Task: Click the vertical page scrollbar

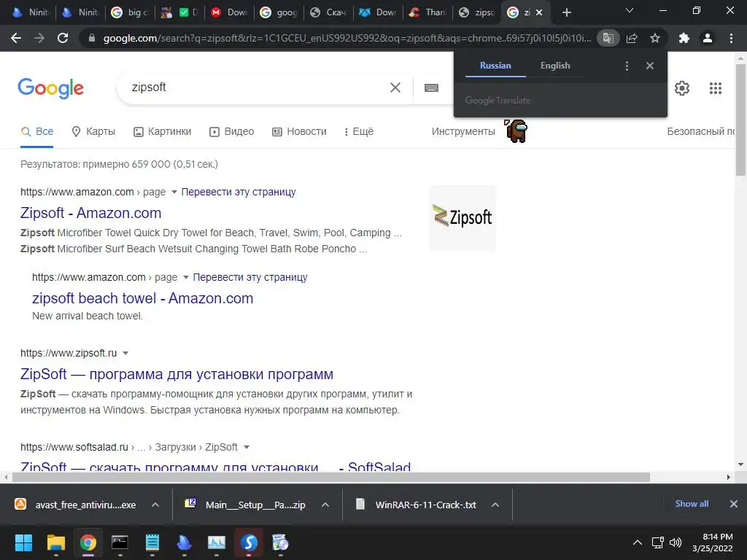Action: pos(740,121)
